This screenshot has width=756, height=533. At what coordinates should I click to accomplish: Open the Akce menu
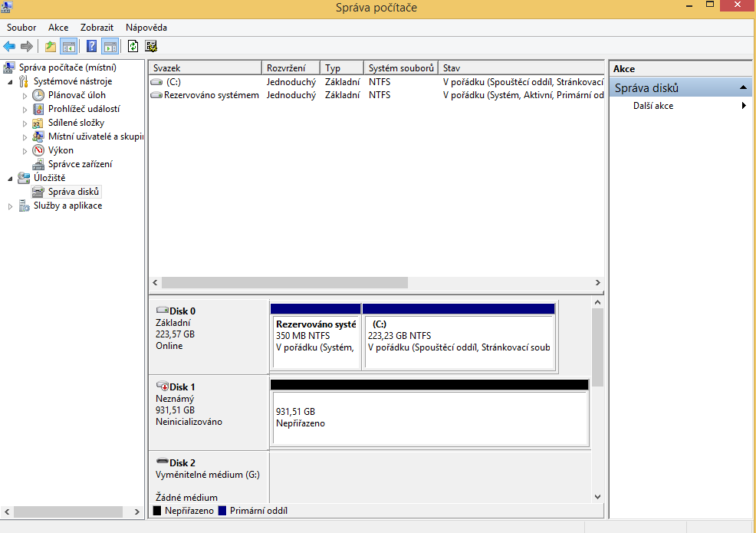[58, 28]
